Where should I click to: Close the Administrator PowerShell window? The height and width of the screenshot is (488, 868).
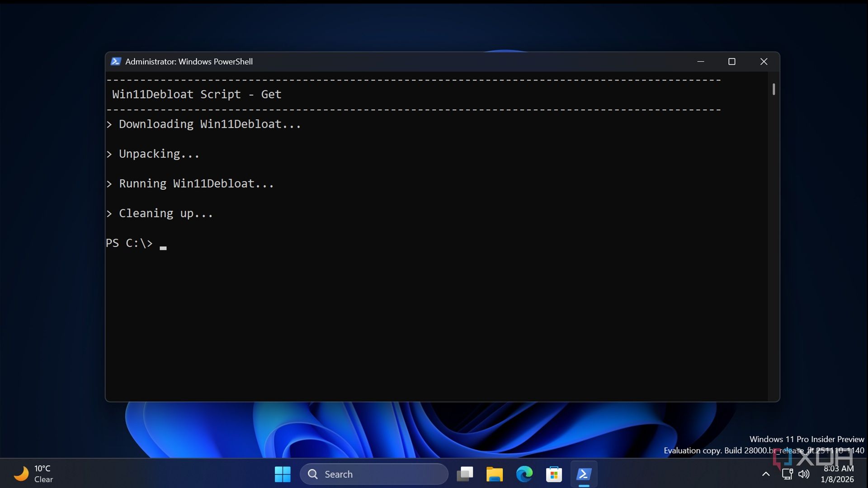(764, 61)
